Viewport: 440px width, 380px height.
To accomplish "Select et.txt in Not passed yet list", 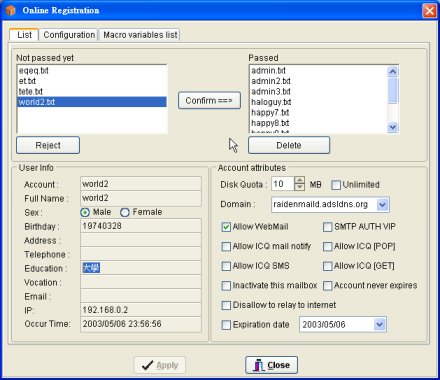I will pos(92,81).
